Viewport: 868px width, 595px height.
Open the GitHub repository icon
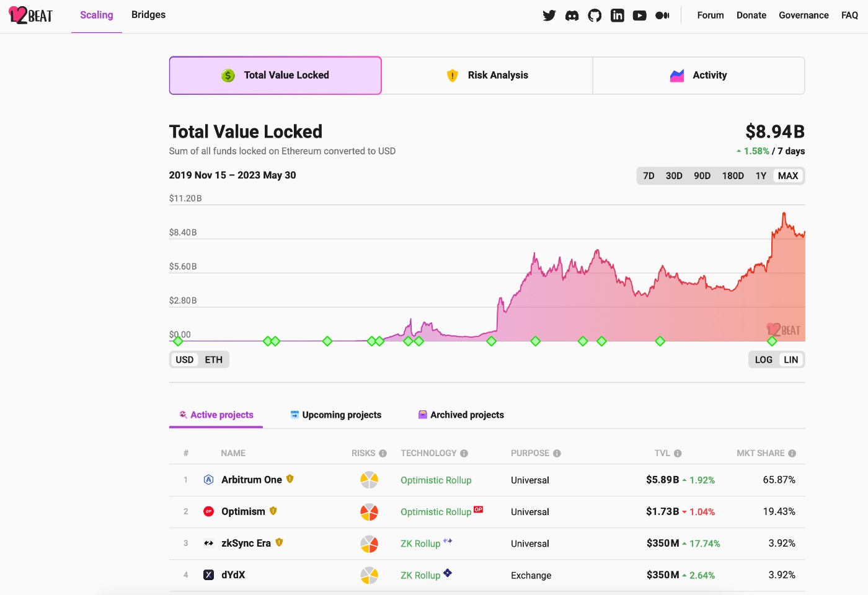click(595, 15)
